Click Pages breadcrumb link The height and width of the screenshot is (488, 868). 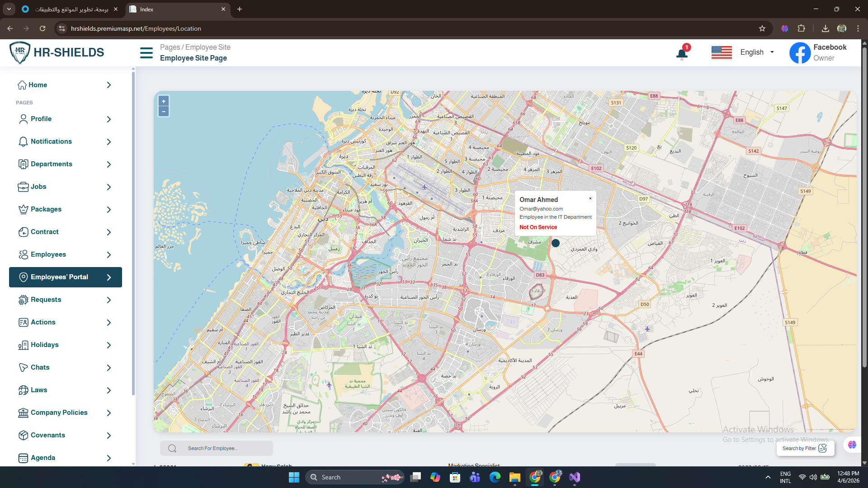[170, 47]
